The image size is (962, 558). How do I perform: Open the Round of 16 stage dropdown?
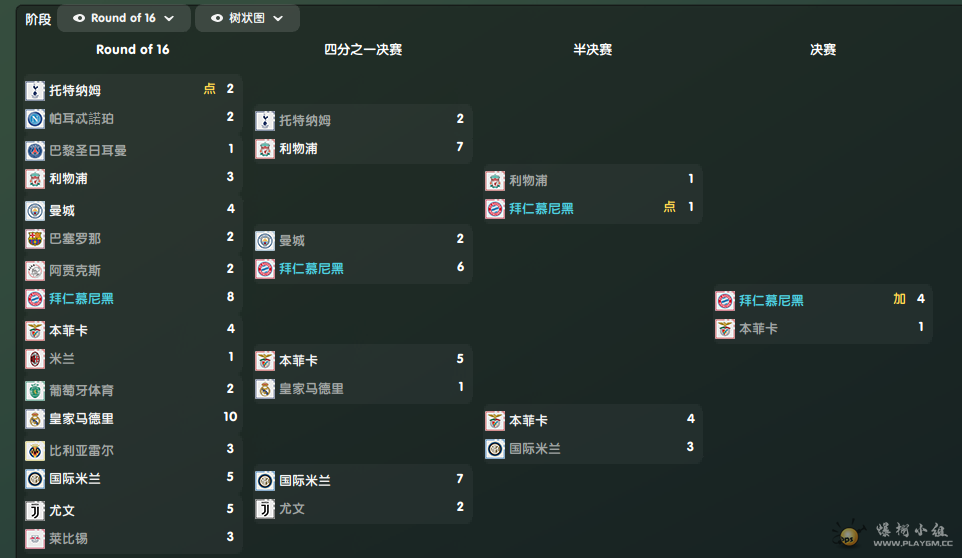coord(124,18)
